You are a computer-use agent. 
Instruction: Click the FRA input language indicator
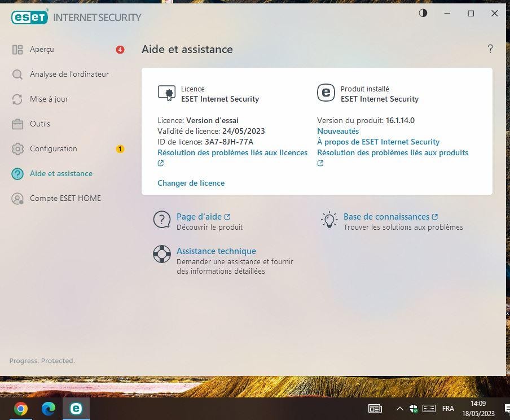[448, 409]
